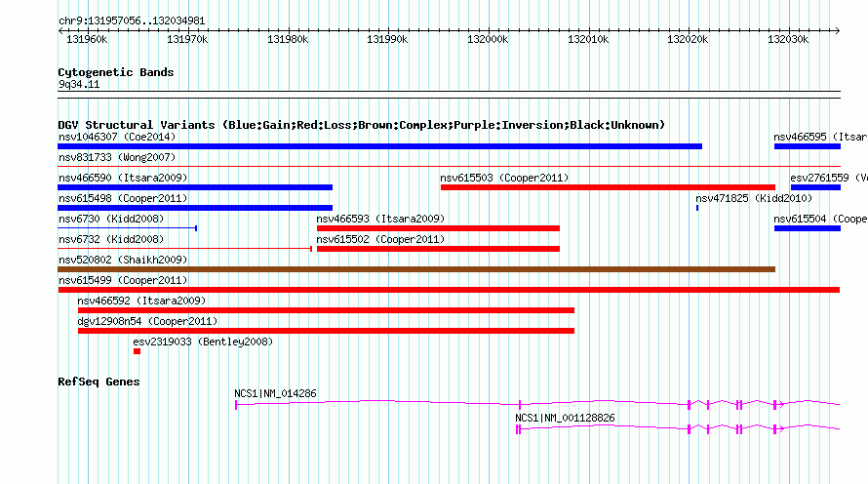The width and height of the screenshot is (868, 484).
Task: Open the nsv6730 (Kidd2008) label
Action: click(111, 219)
